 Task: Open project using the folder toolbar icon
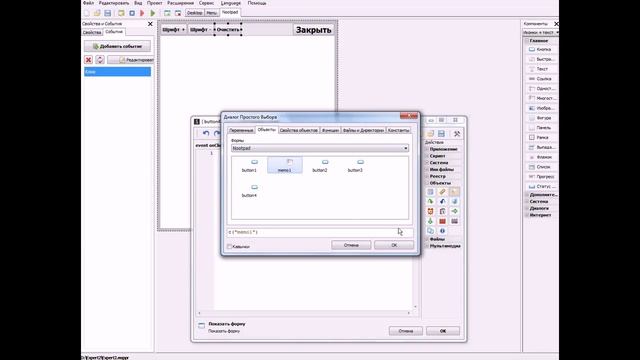pos(97,13)
